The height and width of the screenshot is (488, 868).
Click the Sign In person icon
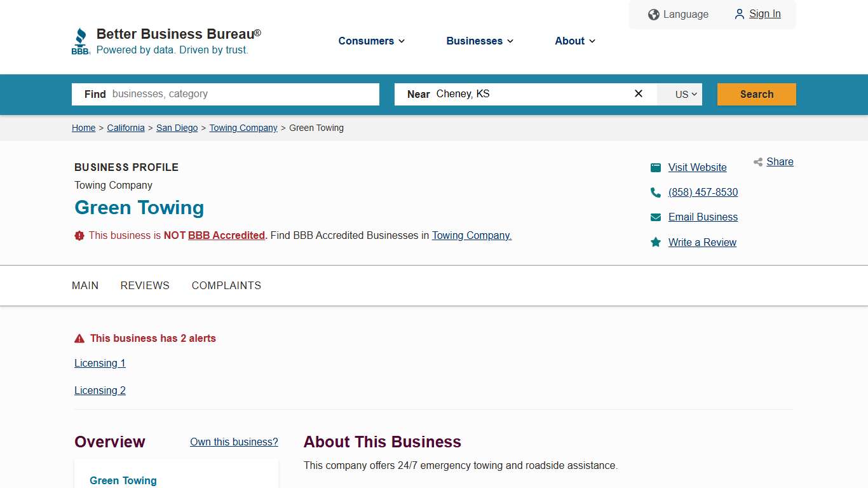(739, 13)
